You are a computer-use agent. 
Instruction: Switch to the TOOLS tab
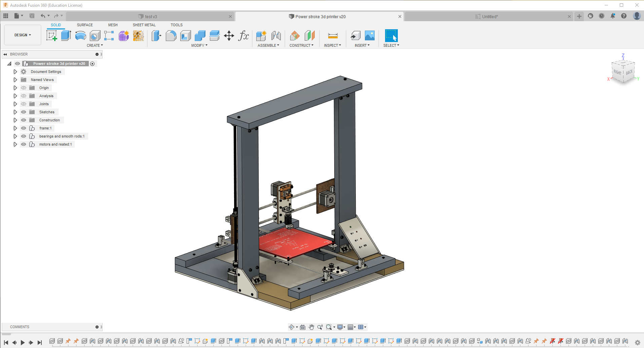tap(177, 25)
